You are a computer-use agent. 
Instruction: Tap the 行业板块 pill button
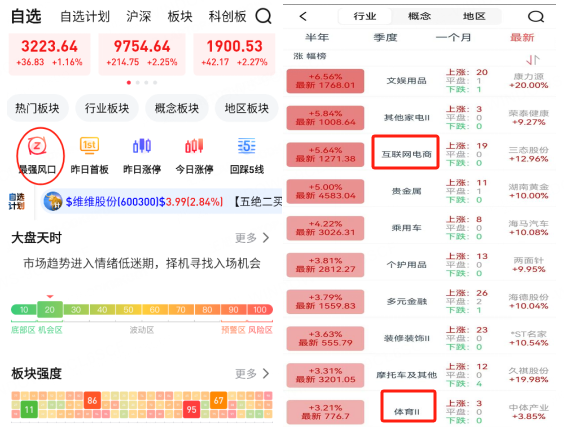tap(107, 108)
